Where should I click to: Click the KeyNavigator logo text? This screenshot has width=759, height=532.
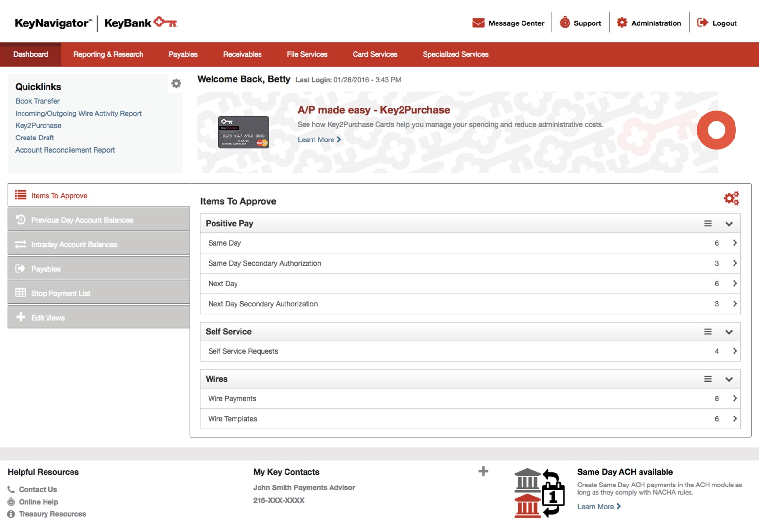click(x=53, y=23)
